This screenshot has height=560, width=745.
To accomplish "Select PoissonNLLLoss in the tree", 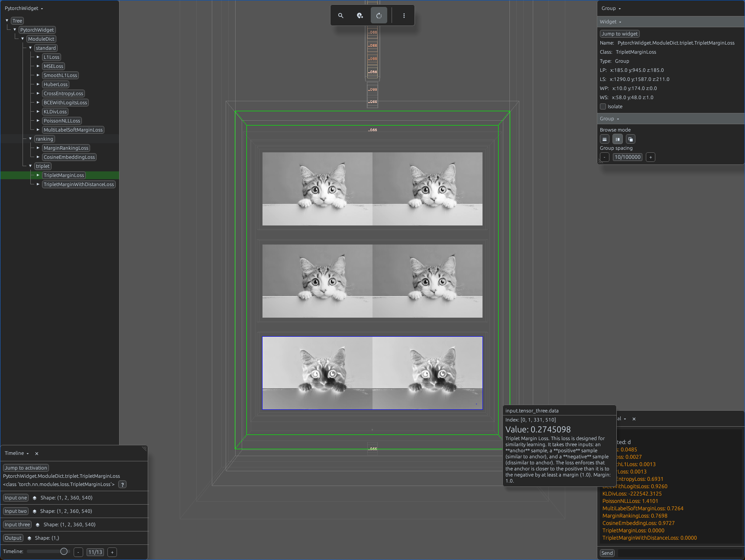I will 62,121.
